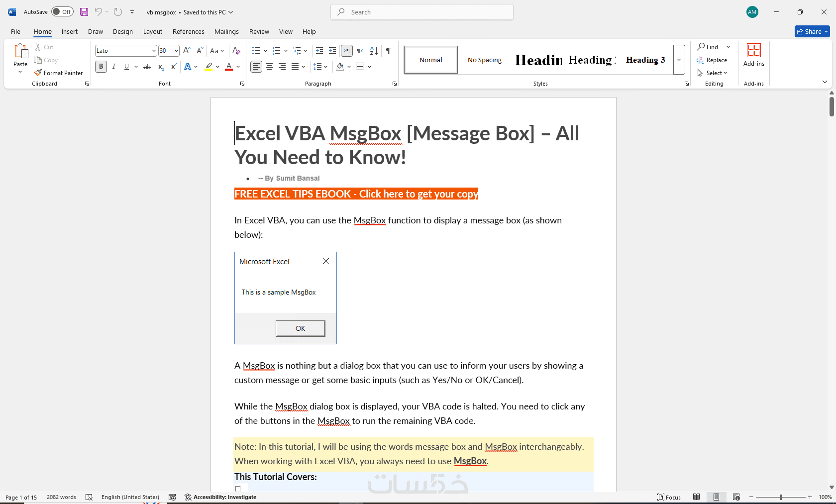Switch to Read Mode view

[x=697, y=497]
